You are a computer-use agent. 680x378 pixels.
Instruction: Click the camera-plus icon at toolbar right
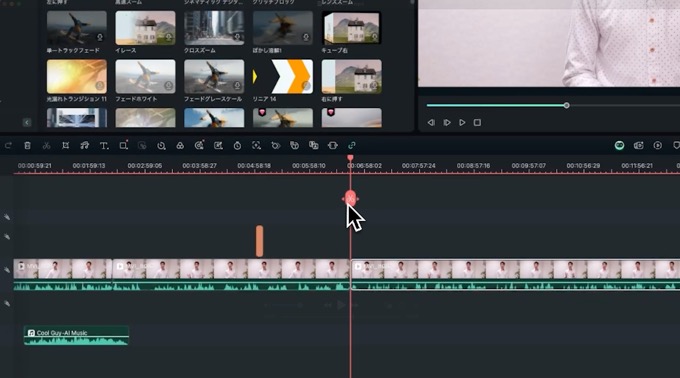tap(638, 145)
